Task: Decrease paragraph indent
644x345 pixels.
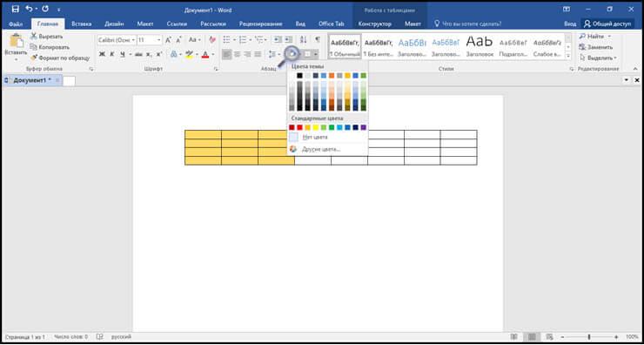Action: 278,40
